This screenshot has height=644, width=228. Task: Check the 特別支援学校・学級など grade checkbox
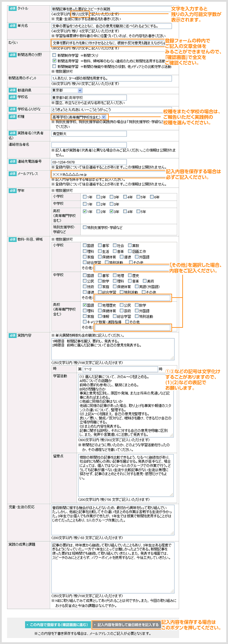click(x=85, y=228)
